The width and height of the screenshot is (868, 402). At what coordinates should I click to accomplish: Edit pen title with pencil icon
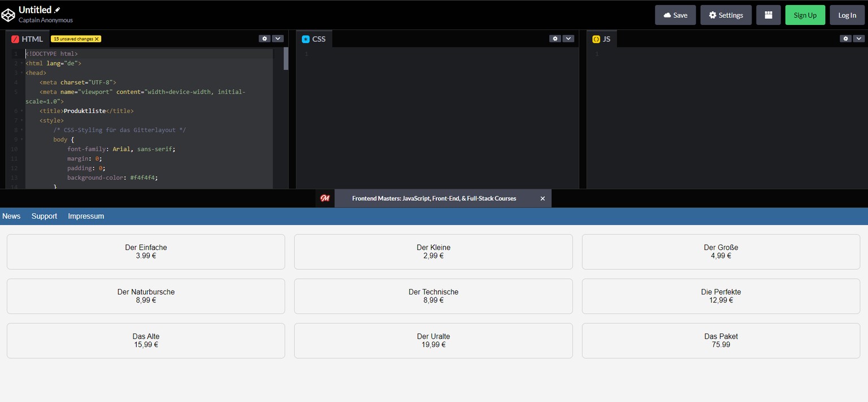57,10
